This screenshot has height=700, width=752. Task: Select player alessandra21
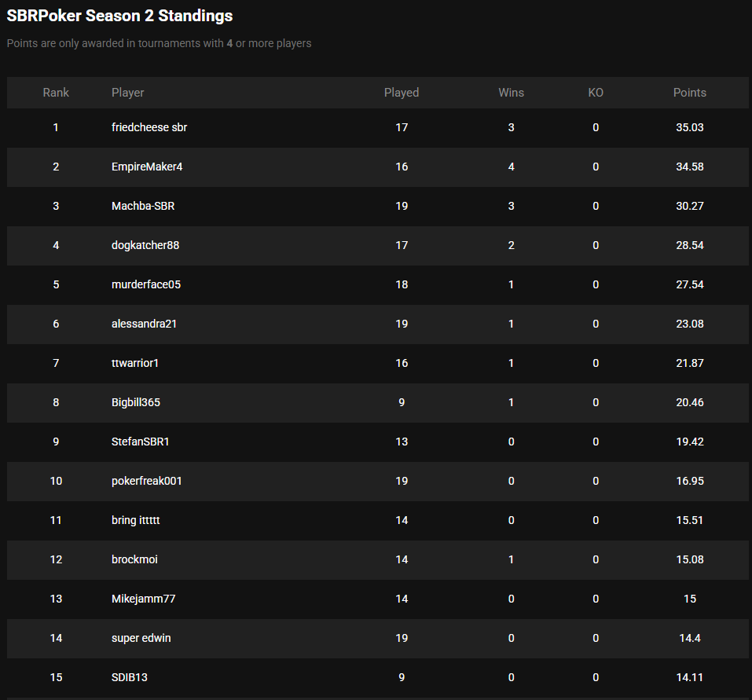(x=144, y=324)
